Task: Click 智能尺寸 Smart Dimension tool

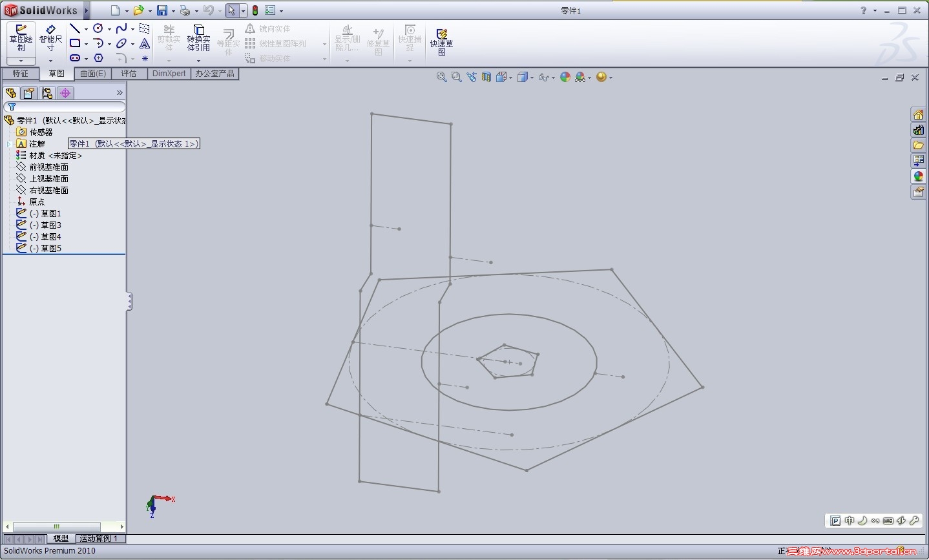Action: [x=50, y=39]
